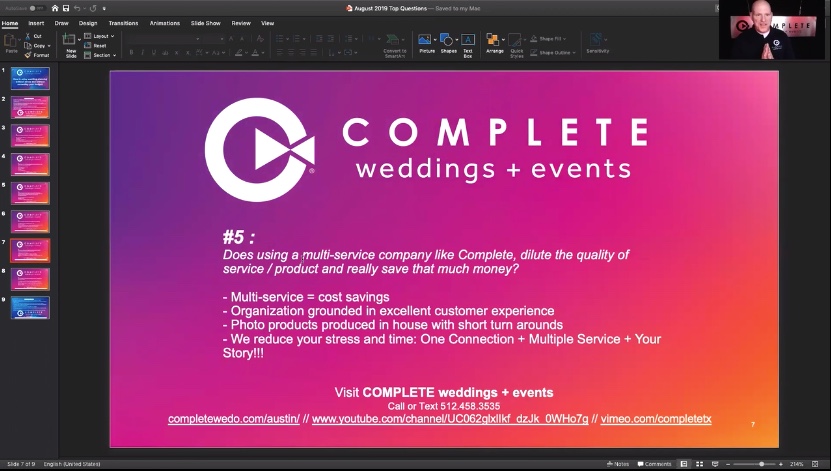Click Convert to SmartArt
Screen dimensions: 832x471
(x=395, y=46)
